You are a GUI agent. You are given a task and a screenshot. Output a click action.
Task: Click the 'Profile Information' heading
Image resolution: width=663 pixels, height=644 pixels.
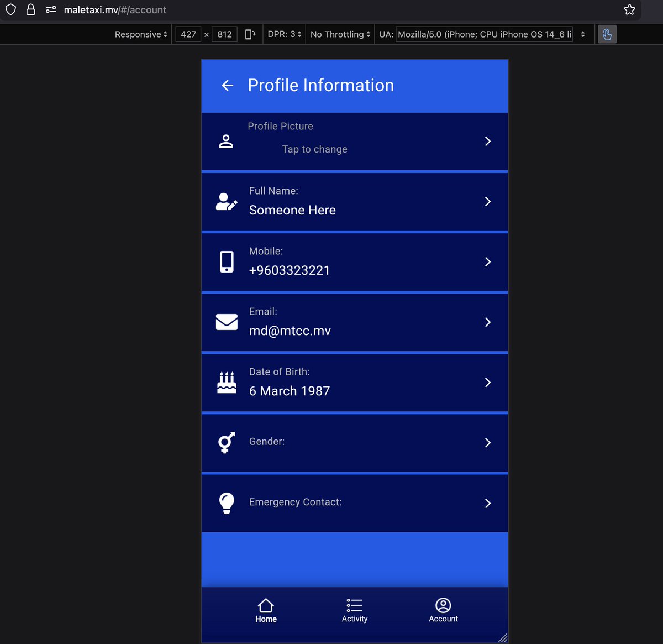tap(321, 85)
